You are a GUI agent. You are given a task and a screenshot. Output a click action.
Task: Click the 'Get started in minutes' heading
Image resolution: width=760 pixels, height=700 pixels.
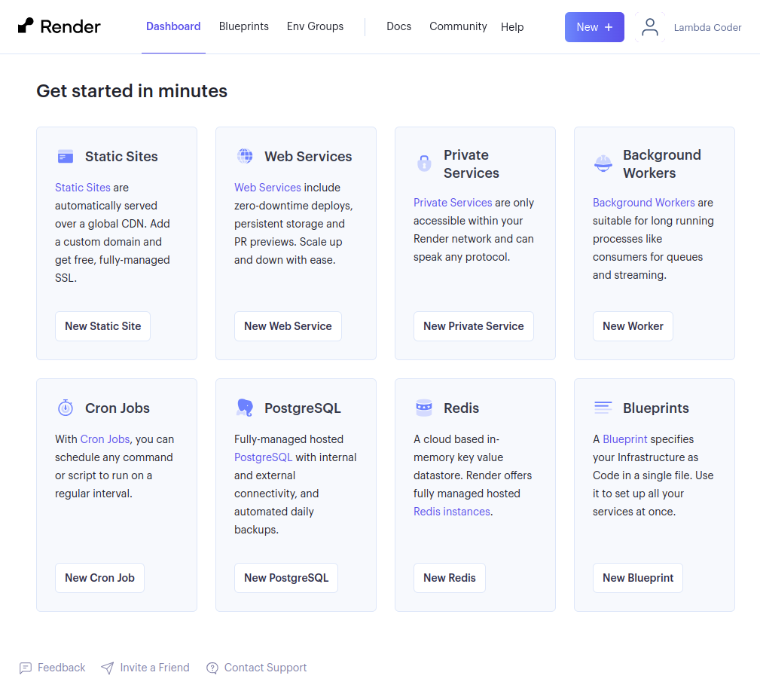click(x=132, y=91)
